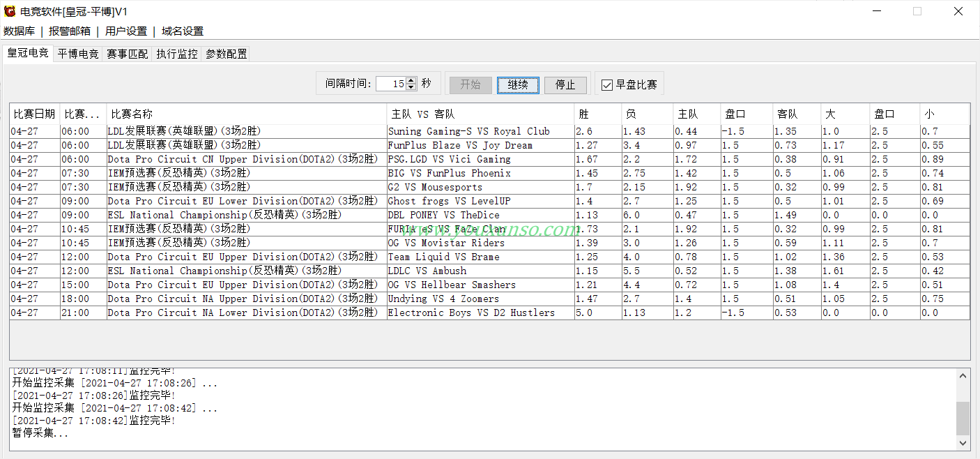Click win odds 5.0 for Electronic Boys

(x=598, y=313)
